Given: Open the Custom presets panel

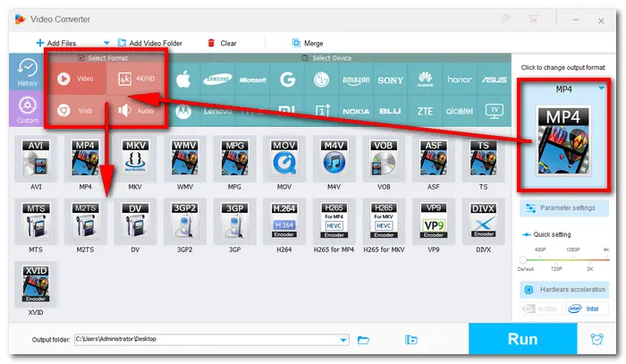Looking at the screenshot, I should click(27, 109).
